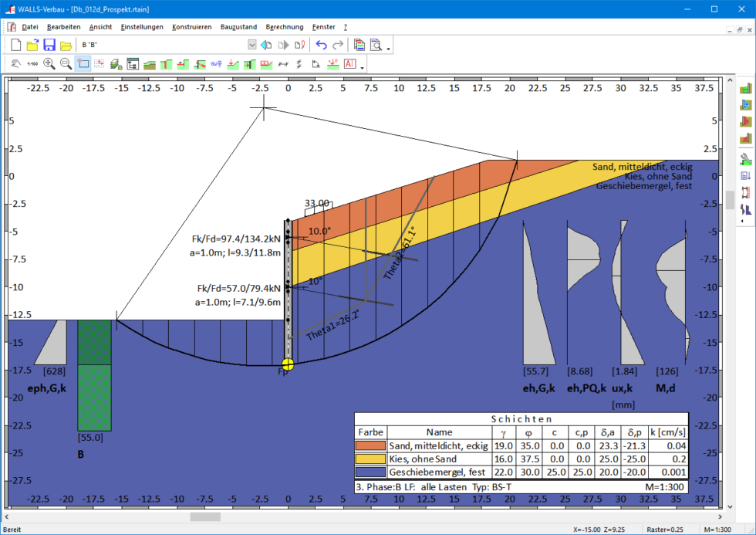Click the horizontal scrollbar thumb
Image resolution: width=756 pixels, height=535 pixels.
tap(204, 516)
